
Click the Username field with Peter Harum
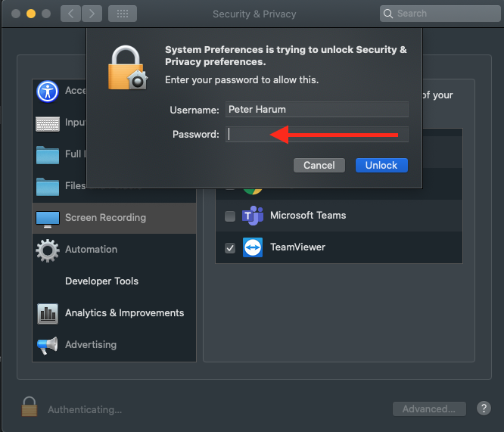point(316,110)
